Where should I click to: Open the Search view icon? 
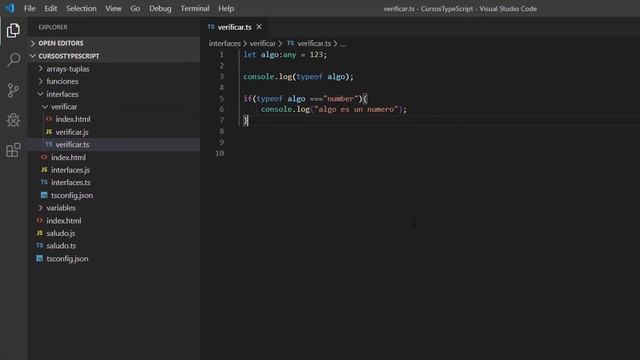[x=13, y=60]
